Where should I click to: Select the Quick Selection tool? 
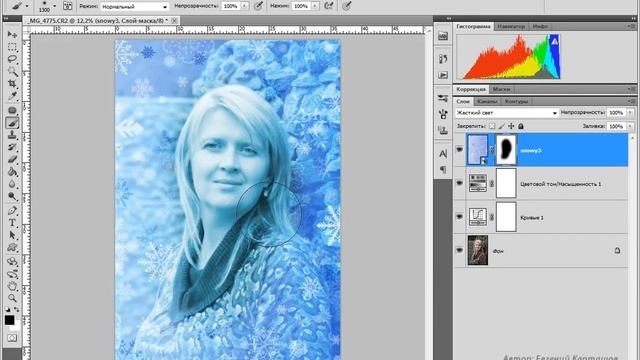[12, 72]
